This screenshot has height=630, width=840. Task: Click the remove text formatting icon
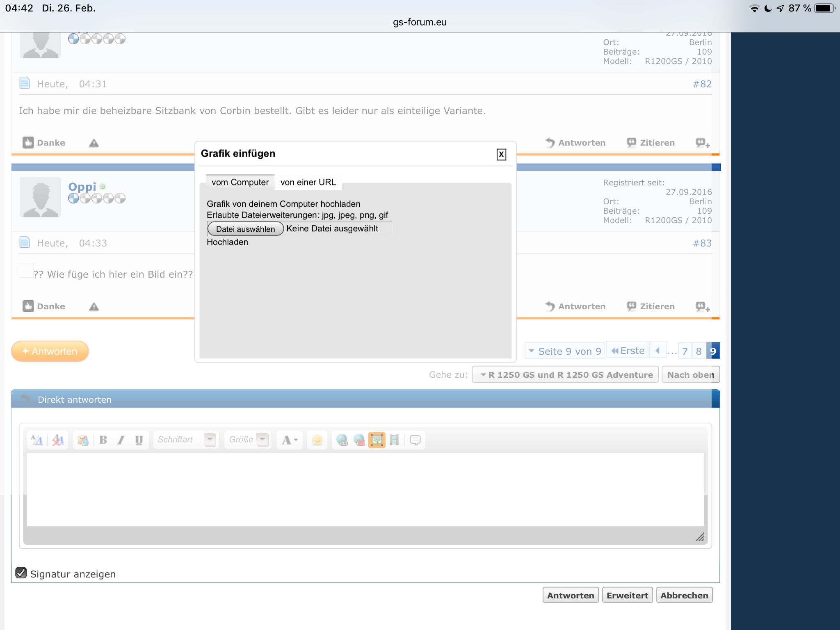(x=58, y=440)
